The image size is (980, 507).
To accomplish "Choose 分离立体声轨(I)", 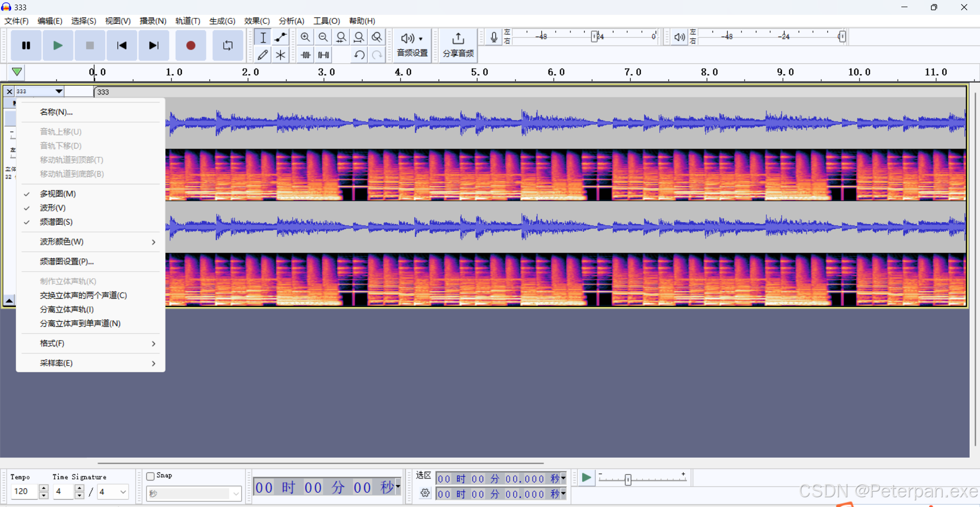I will (x=90, y=309).
